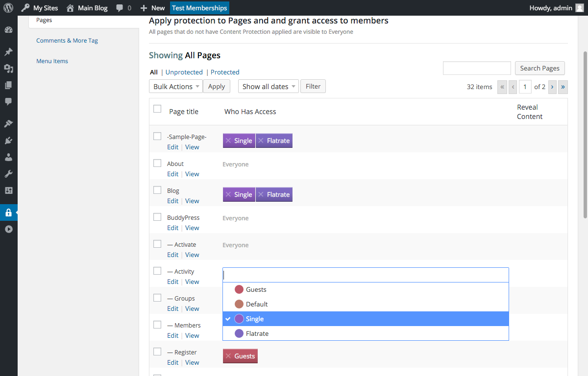
Task: Expand the Show all dates dropdown
Action: click(x=269, y=86)
